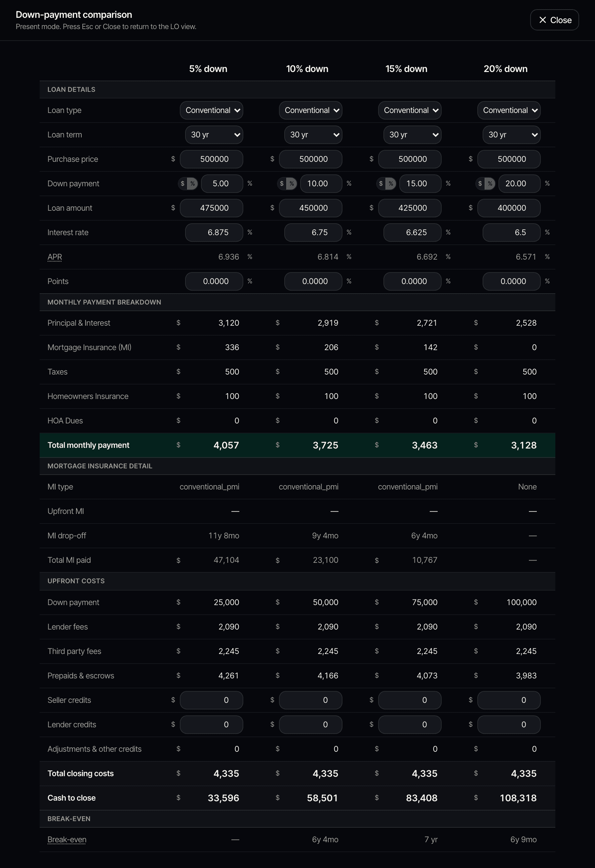Toggle $/% down payment unit for 10% down

click(287, 183)
